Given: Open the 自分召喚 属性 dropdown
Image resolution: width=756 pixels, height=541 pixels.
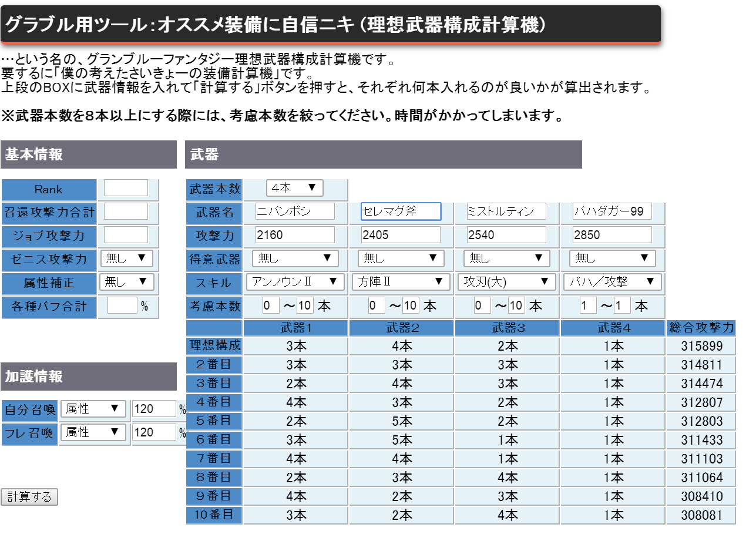Looking at the screenshot, I should (93, 409).
